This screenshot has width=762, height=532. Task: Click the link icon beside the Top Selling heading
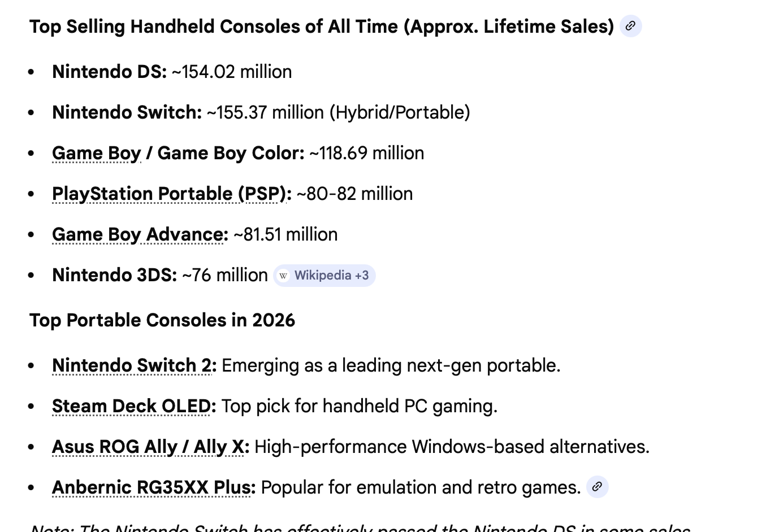coord(630,26)
